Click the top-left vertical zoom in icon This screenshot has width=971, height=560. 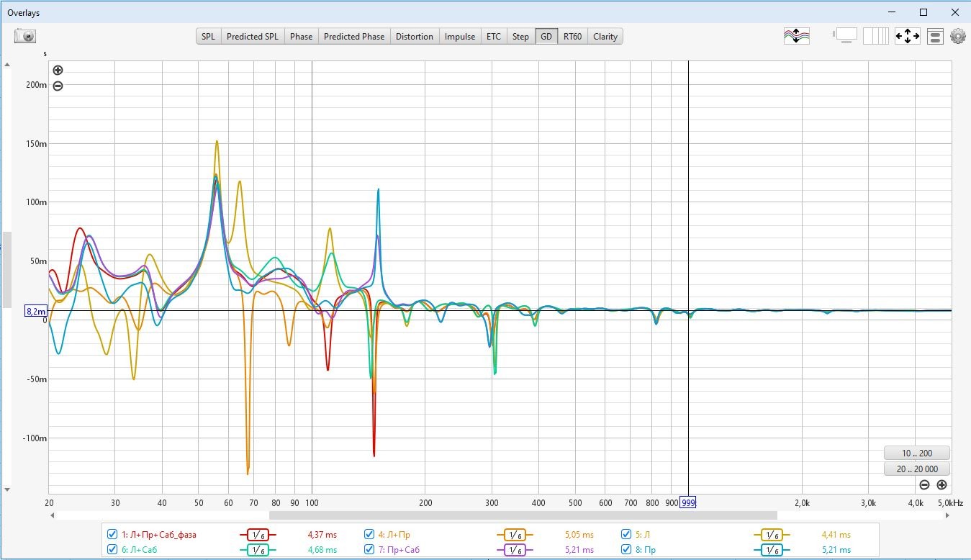pyautogui.click(x=58, y=71)
